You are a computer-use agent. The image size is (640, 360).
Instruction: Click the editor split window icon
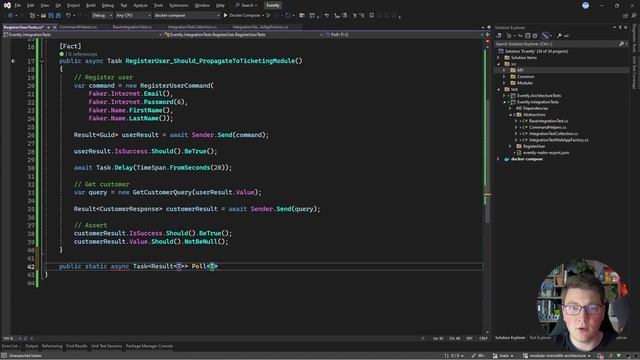click(x=487, y=35)
